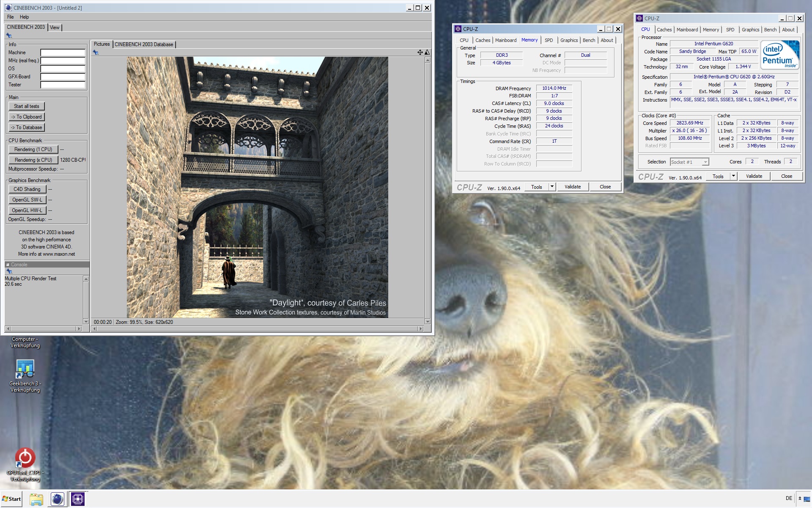Click the Start button

pyautogui.click(x=11, y=499)
